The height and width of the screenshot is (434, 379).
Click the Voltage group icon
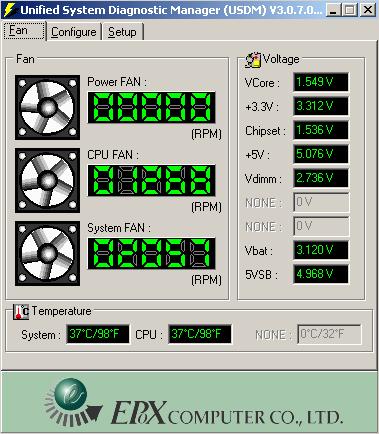[253, 61]
